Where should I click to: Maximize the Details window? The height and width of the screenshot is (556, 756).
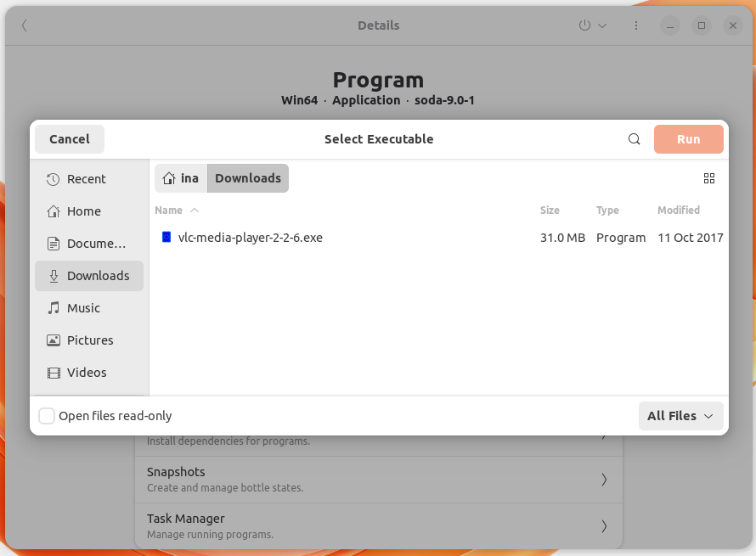point(702,25)
